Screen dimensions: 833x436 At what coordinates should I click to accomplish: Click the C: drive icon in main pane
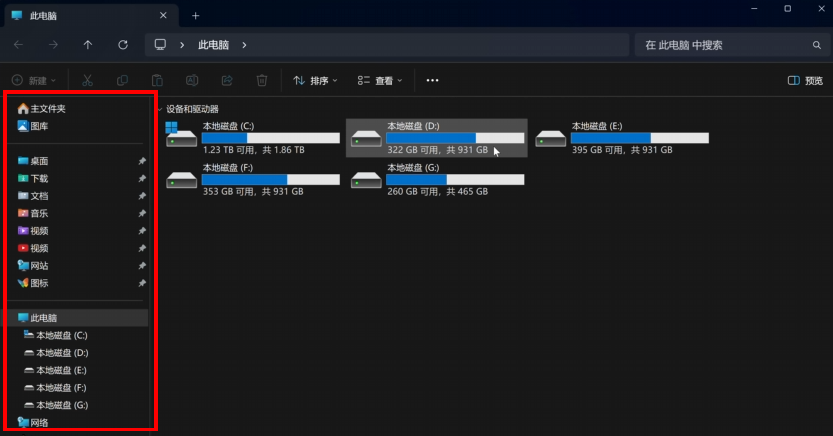pyautogui.click(x=181, y=135)
